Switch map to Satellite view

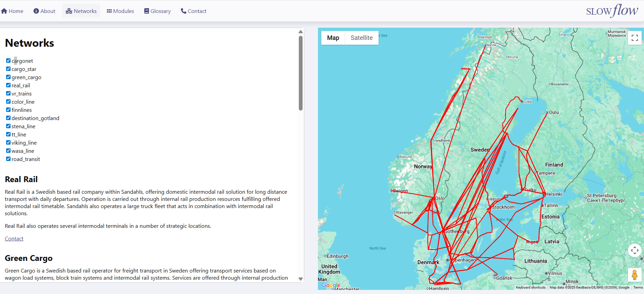point(362,38)
